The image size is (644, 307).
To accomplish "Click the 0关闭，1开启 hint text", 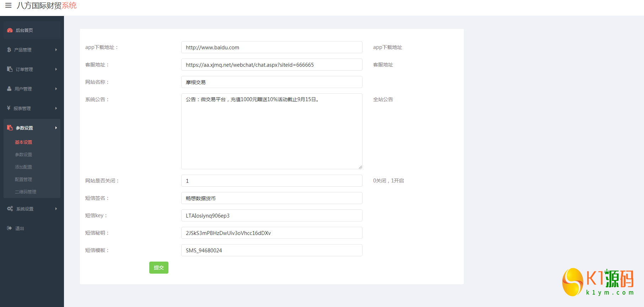I will 388,181.
